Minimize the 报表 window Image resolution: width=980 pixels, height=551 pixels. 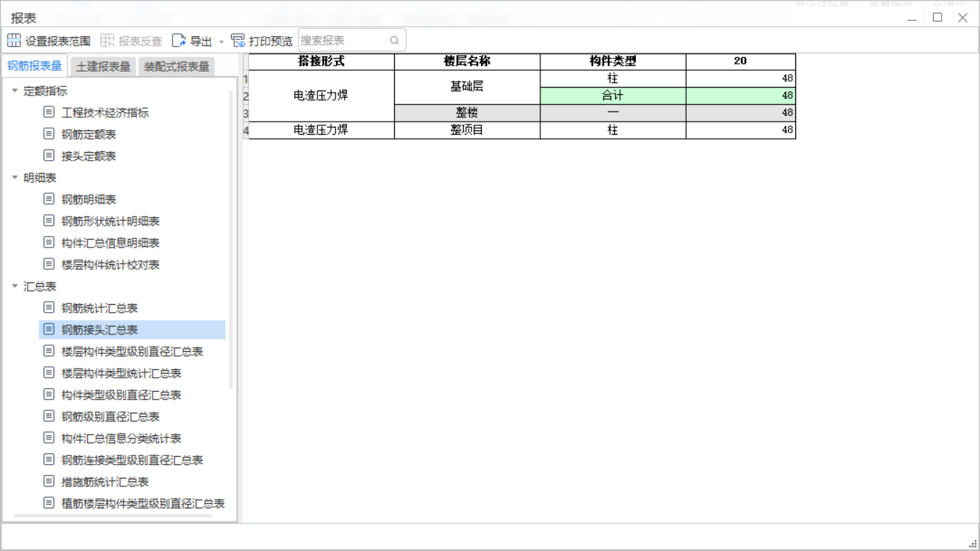coord(913,18)
